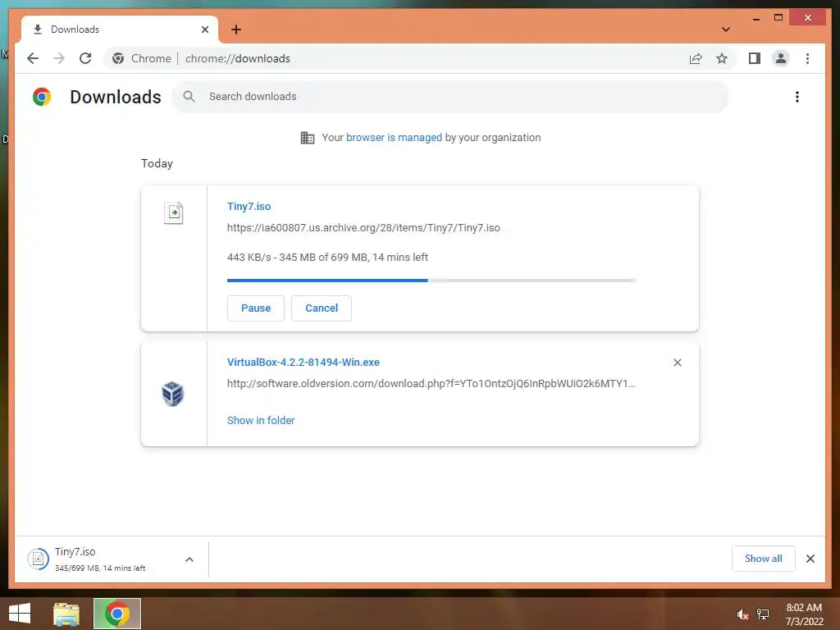Open VirtualBox-4.2.2-81494-Win.exe link

(304, 362)
